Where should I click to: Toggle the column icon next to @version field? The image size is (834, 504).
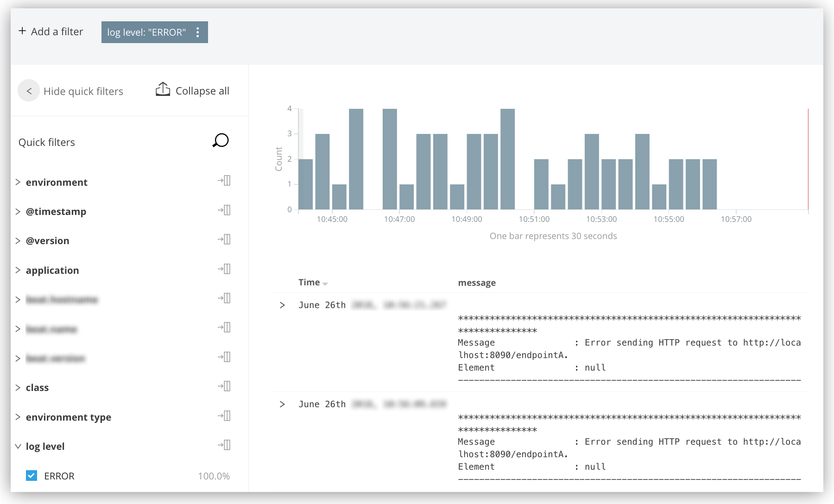tap(224, 239)
